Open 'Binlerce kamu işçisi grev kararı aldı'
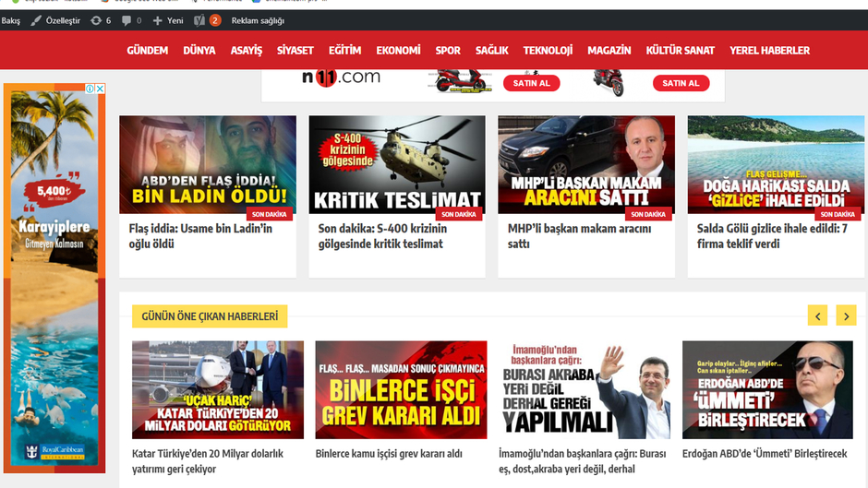The image size is (868, 488). pos(389,454)
